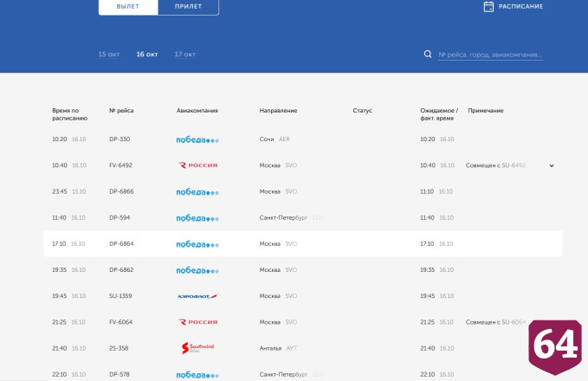Select flight number FV-6492
Screen dimensions: 588x381
coord(120,165)
